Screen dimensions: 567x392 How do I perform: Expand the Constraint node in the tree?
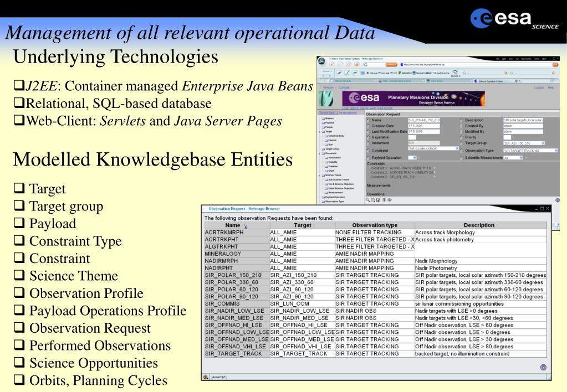[x=319, y=153]
